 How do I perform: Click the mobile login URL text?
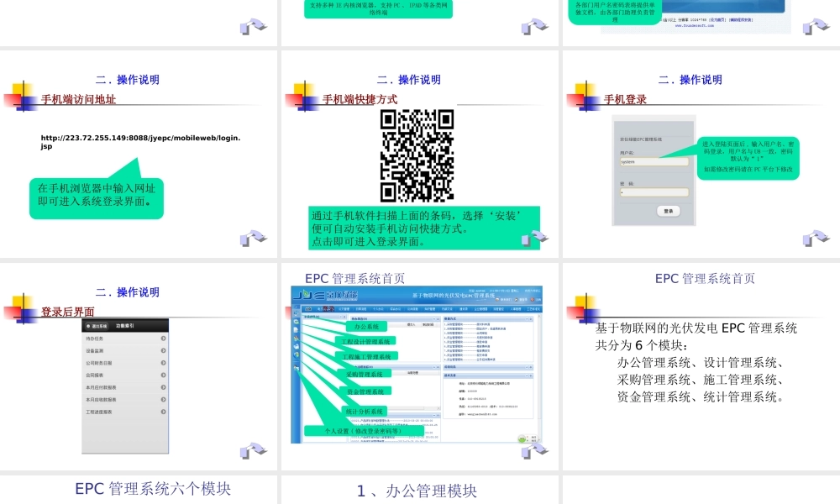pyautogui.click(x=140, y=141)
